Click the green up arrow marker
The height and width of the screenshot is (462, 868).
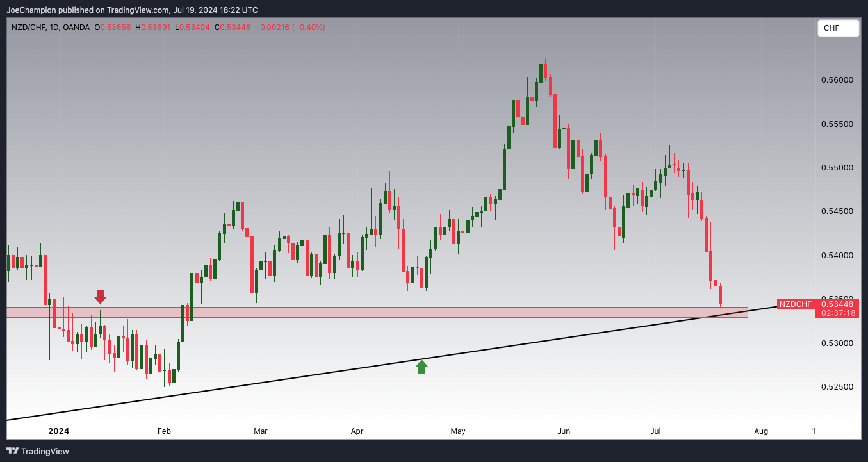tap(422, 367)
